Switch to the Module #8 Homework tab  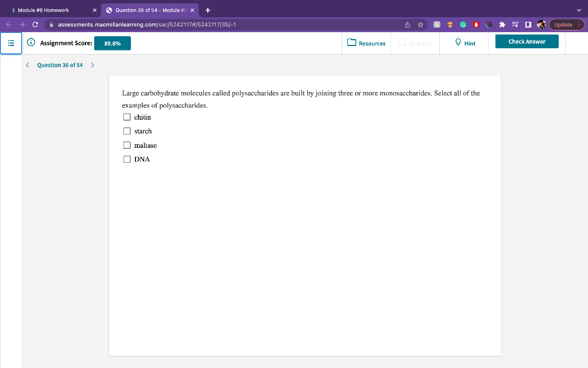(x=43, y=9)
